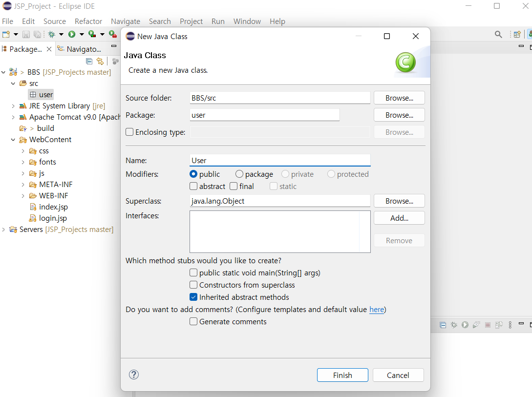
Task: Select the public modifier radio button
Action: [193, 174]
